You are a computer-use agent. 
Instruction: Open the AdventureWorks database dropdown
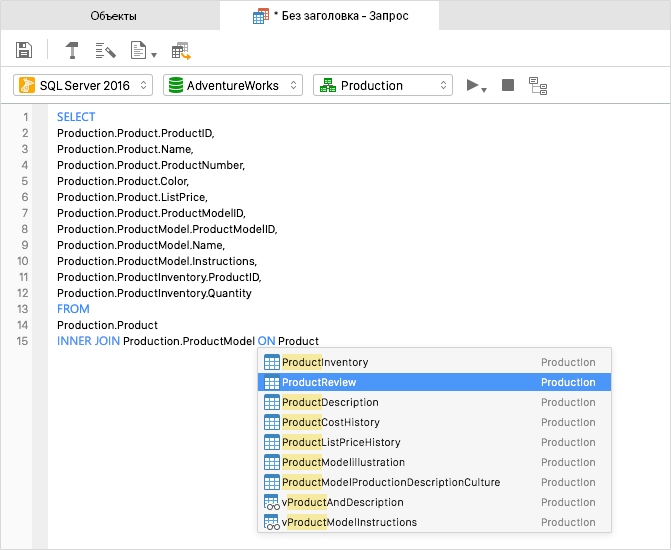point(233,85)
